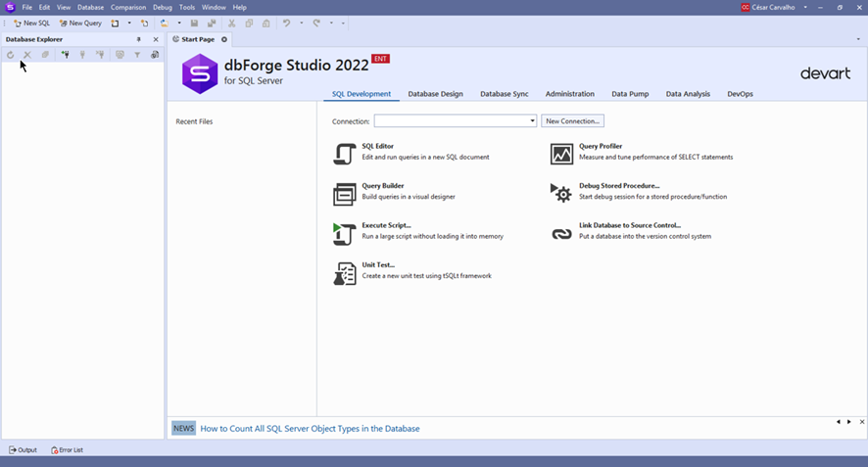Switch to the Database Sync tab
This screenshot has width=868, height=467.
(504, 94)
